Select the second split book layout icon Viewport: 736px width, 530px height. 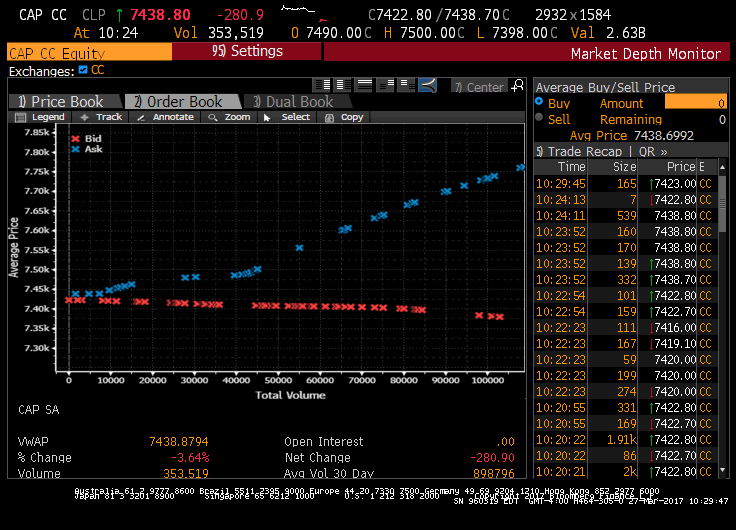[343, 85]
